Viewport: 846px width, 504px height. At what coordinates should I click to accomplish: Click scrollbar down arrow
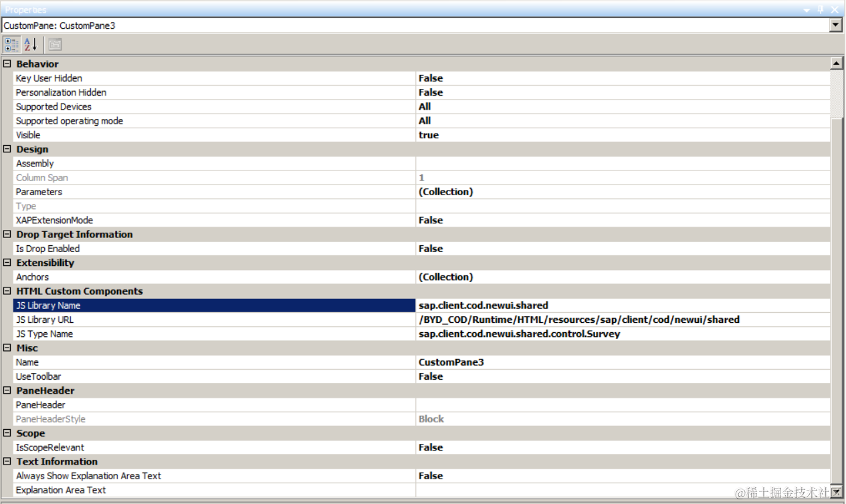(x=836, y=491)
